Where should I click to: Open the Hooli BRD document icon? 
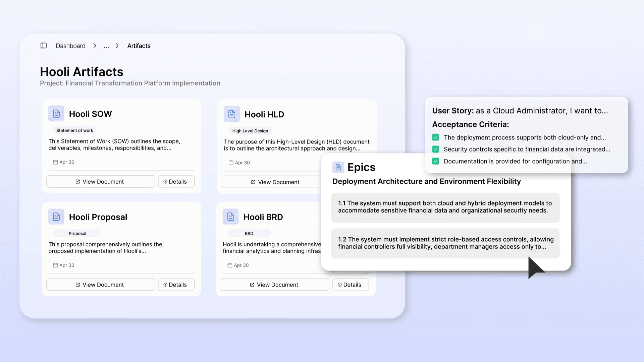coord(231,217)
